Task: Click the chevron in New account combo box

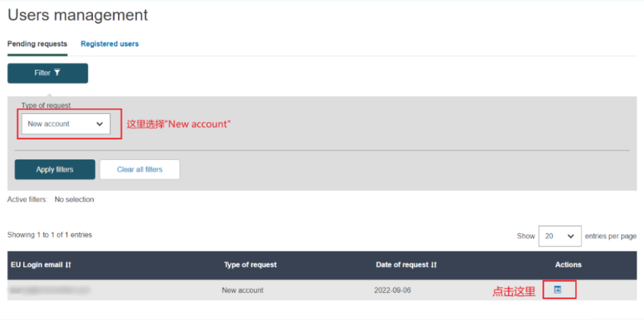Action: tap(100, 124)
